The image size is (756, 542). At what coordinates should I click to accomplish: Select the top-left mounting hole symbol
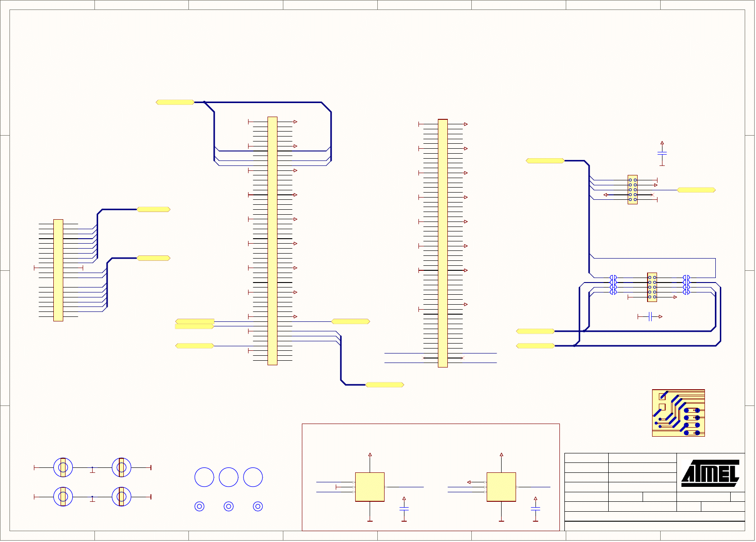click(63, 467)
